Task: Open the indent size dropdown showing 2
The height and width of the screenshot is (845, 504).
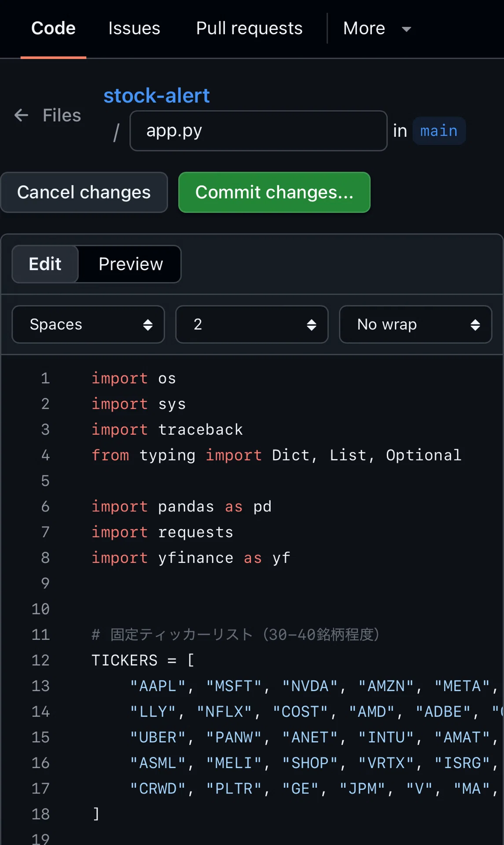Action: tap(252, 324)
